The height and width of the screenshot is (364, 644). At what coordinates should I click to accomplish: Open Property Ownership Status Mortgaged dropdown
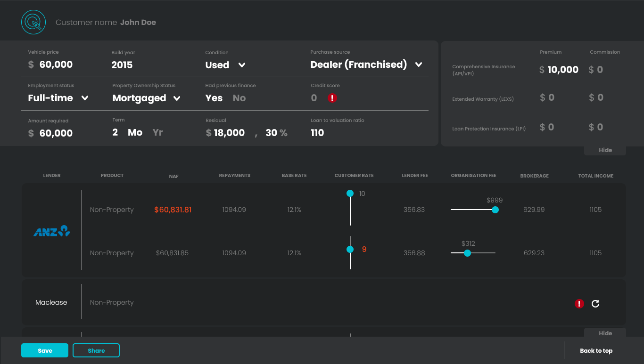(147, 98)
